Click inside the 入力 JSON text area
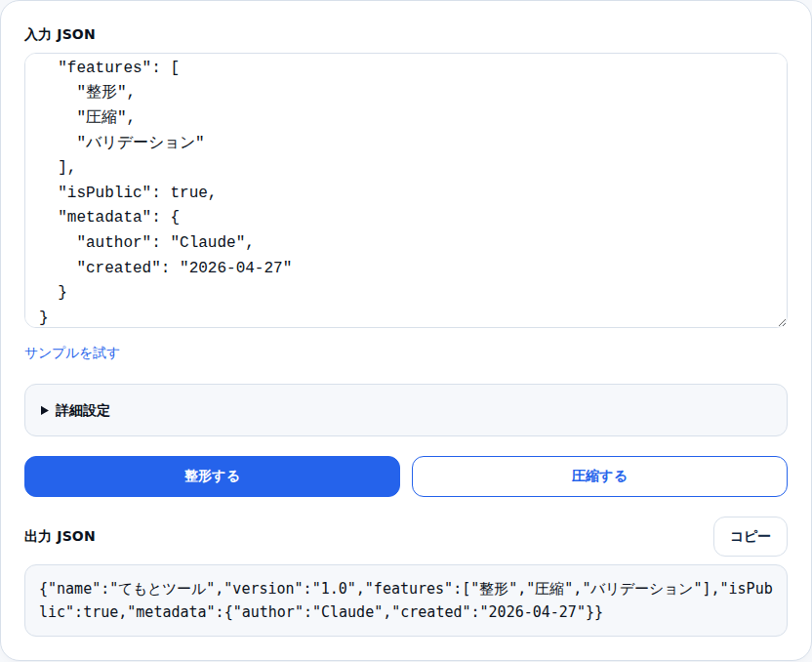The height and width of the screenshot is (662, 812). 405,190
